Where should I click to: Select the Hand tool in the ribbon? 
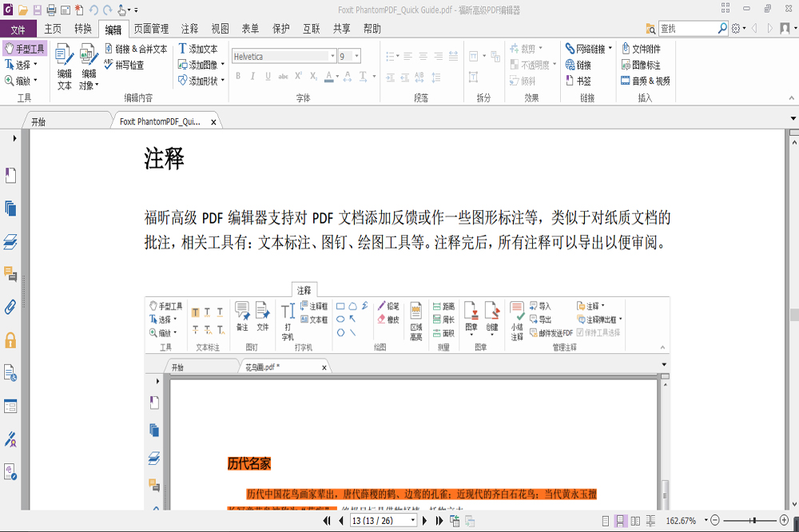point(24,47)
